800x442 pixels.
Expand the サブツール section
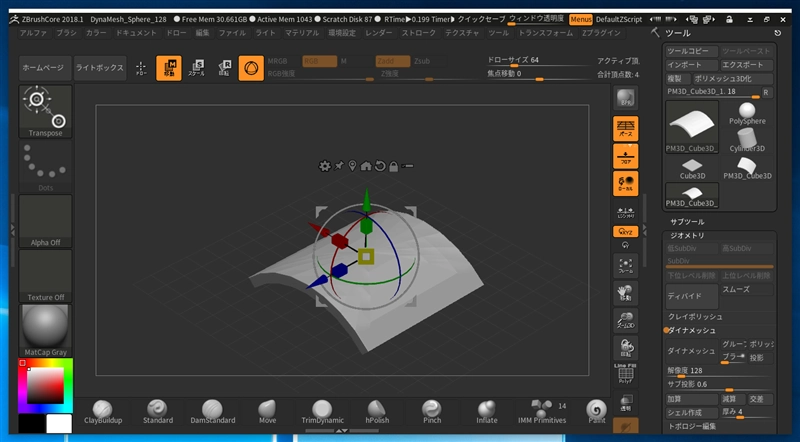click(687, 222)
